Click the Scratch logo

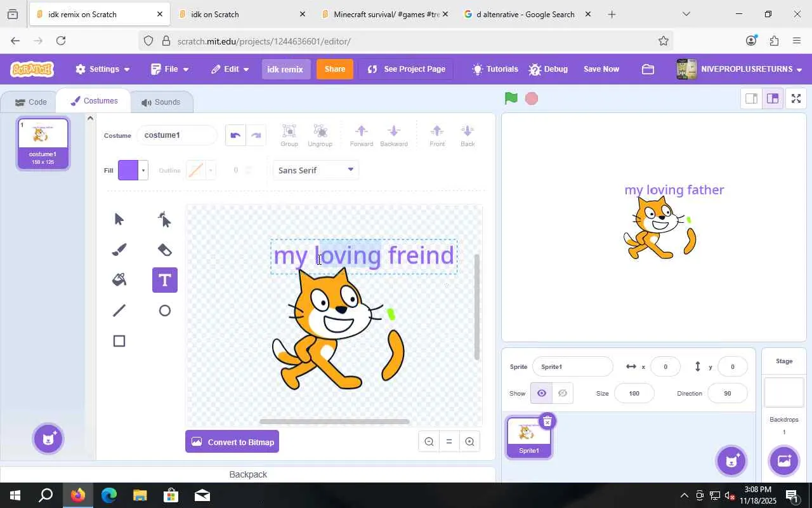coord(32,69)
